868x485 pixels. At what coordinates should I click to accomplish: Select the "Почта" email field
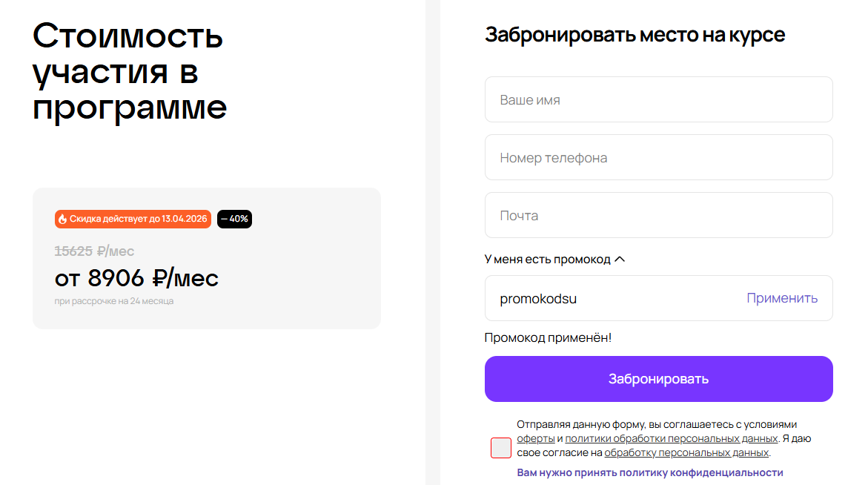tap(658, 215)
